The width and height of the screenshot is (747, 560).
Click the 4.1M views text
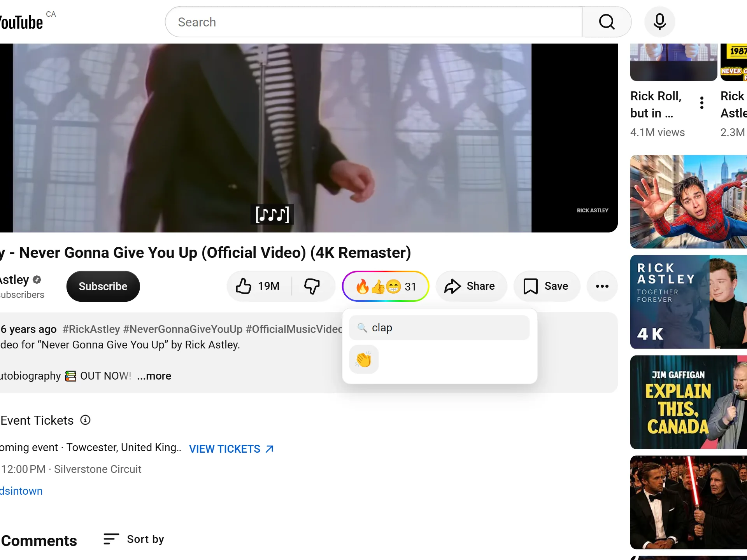(658, 133)
